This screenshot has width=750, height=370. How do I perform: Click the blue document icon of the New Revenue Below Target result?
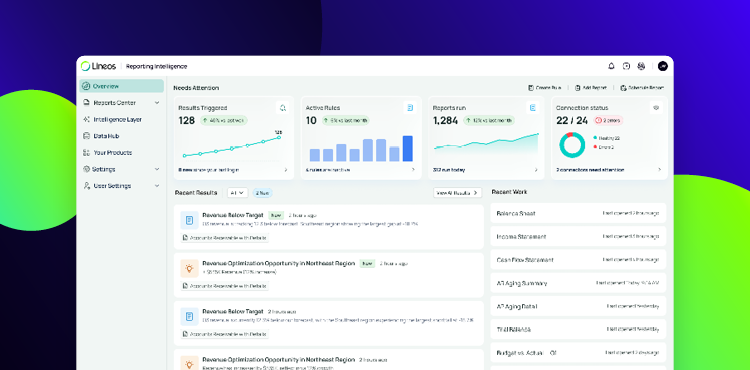[x=189, y=220]
